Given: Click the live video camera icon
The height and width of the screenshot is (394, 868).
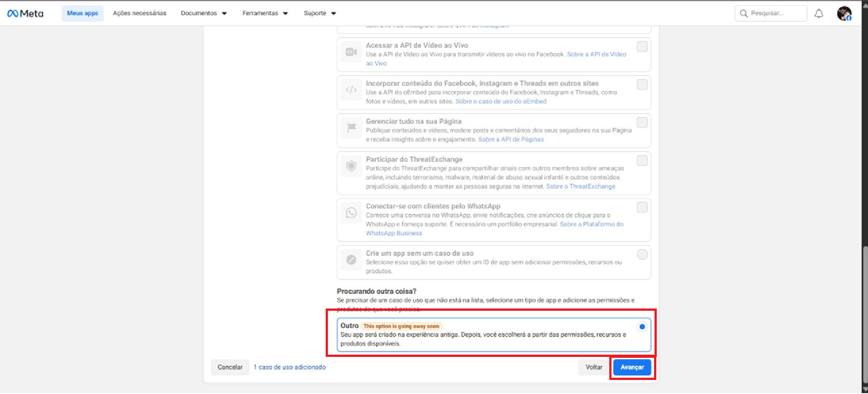Looking at the screenshot, I should tap(351, 52).
